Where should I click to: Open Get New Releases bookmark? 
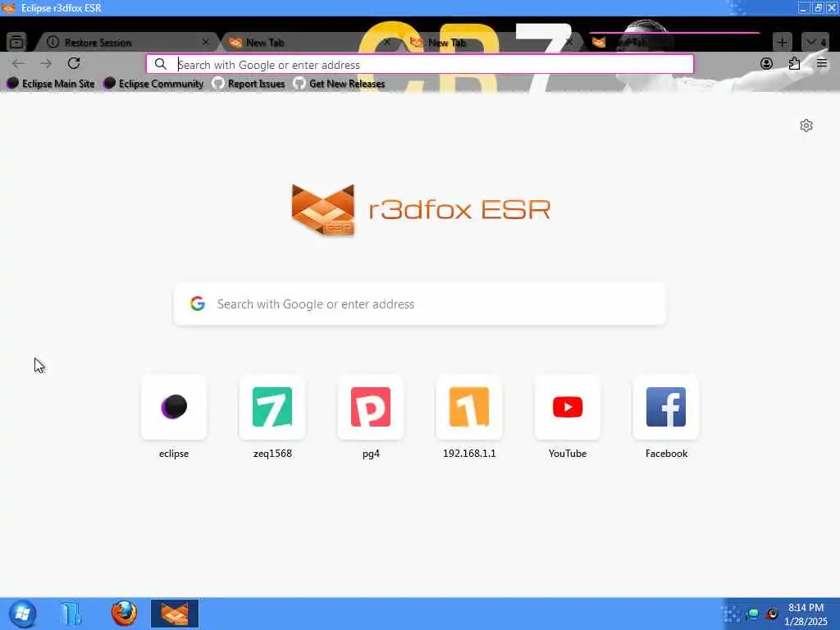[340, 84]
